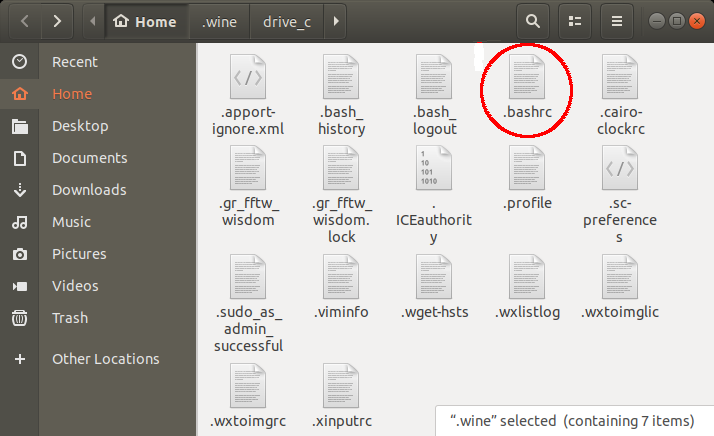Select the .wxlistlog file icon
714x436 pixels.
click(x=527, y=277)
